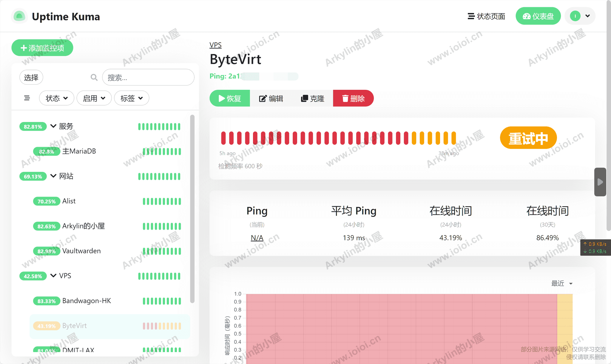Click the 编辑 edit button

pos(271,98)
